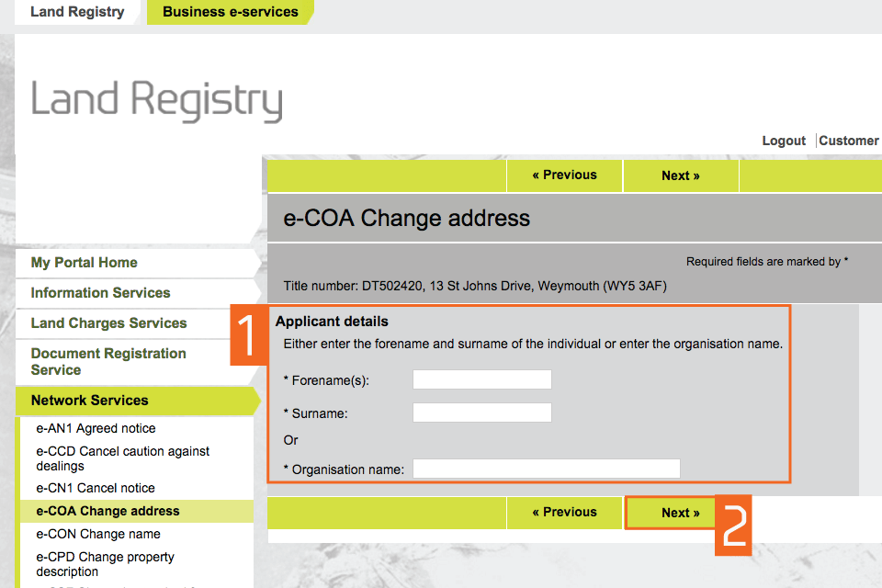Open My Portal Home in sidebar

point(85,263)
